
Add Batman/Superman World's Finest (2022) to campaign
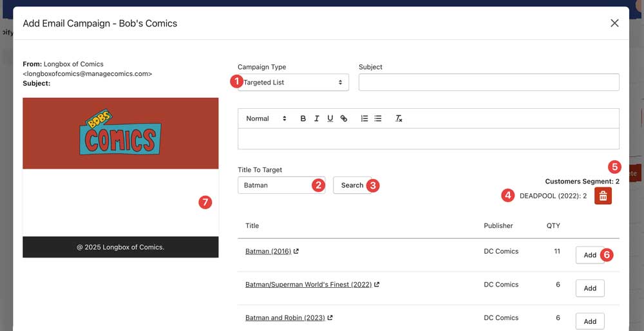(590, 288)
